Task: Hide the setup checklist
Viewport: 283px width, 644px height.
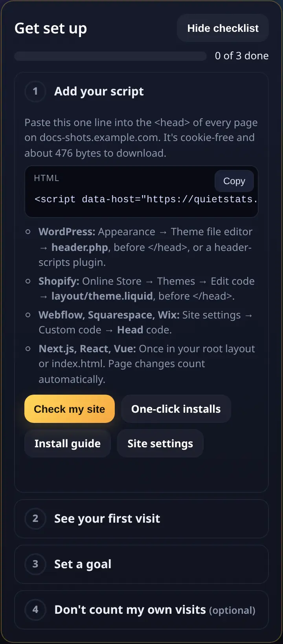Action: click(x=223, y=28)
